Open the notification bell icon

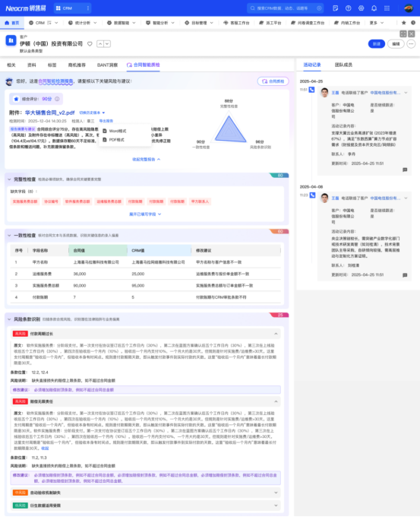[x=374, y=8]
